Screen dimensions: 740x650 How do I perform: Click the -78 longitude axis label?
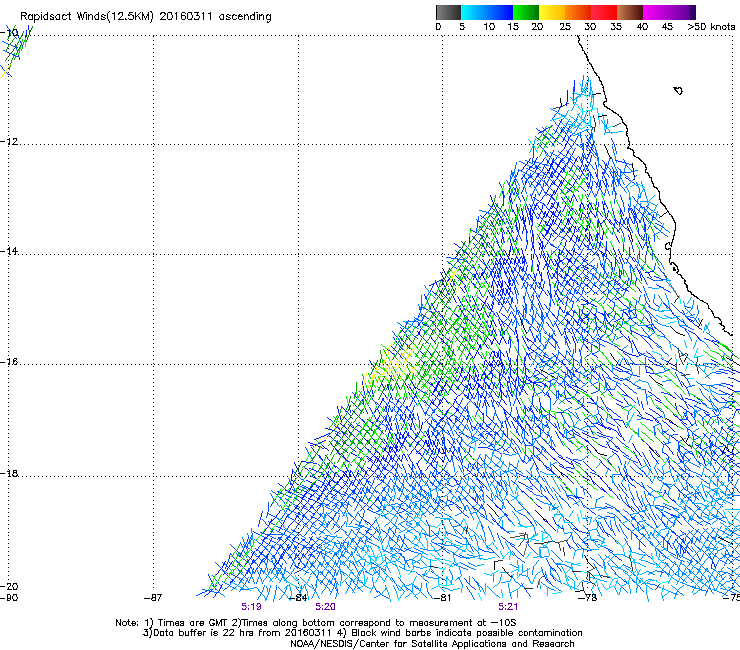588,598
